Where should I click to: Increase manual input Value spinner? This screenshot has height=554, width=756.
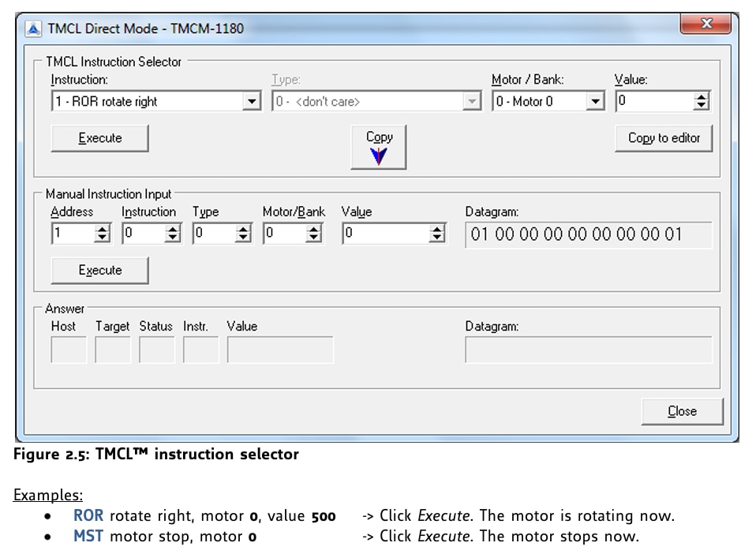pyautogui.click(x=437, y=230)
